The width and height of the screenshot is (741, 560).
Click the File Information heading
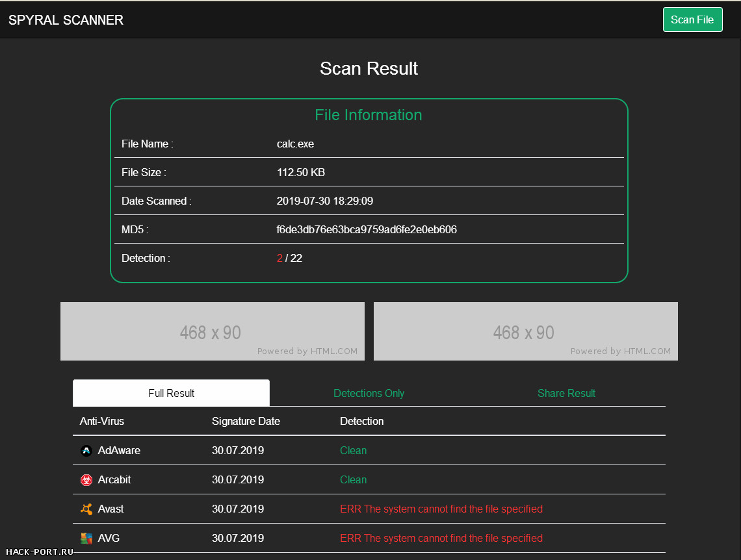tap(368, 115)
